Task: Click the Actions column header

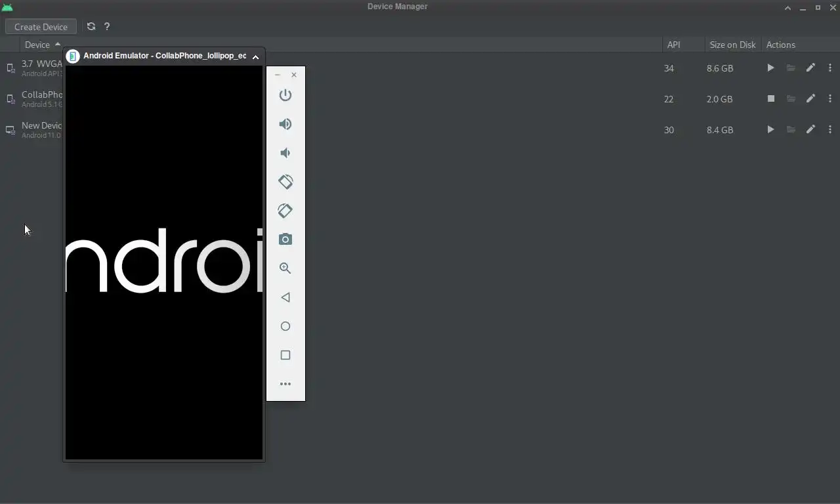Action: click(780, 45)
